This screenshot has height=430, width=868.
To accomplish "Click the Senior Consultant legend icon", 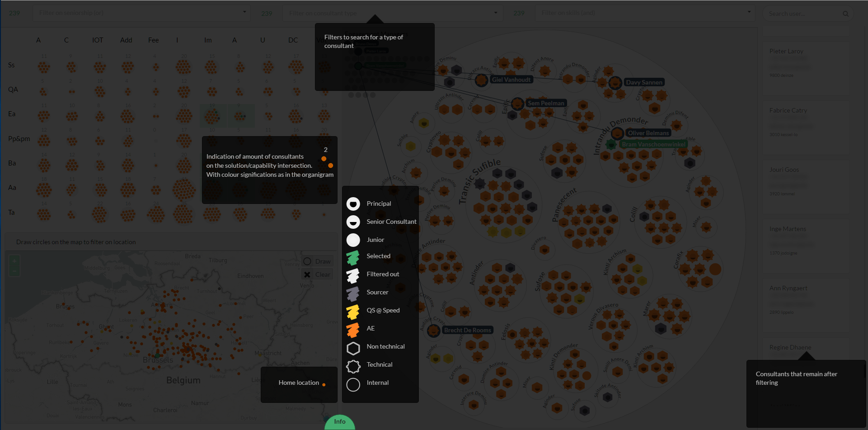I will click(353, 222).
